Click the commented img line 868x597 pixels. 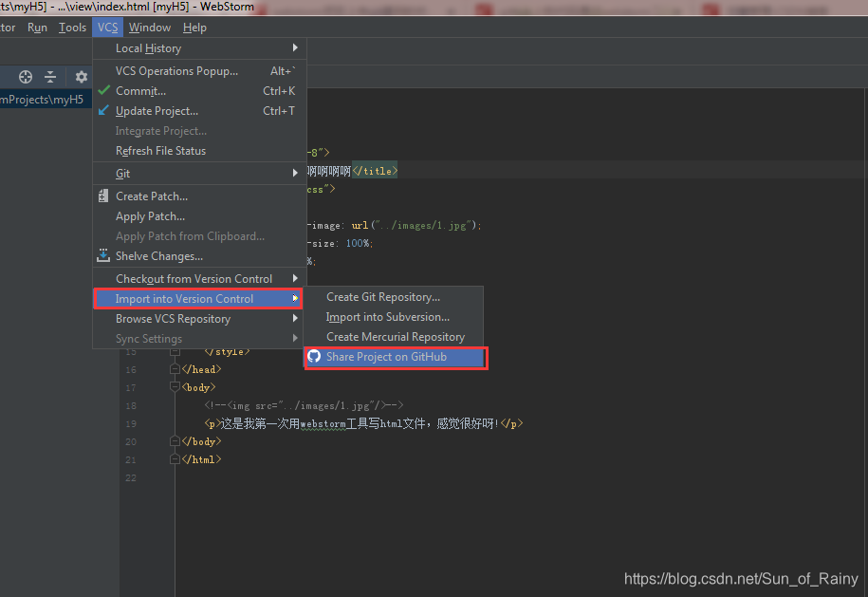pos(304,405)
